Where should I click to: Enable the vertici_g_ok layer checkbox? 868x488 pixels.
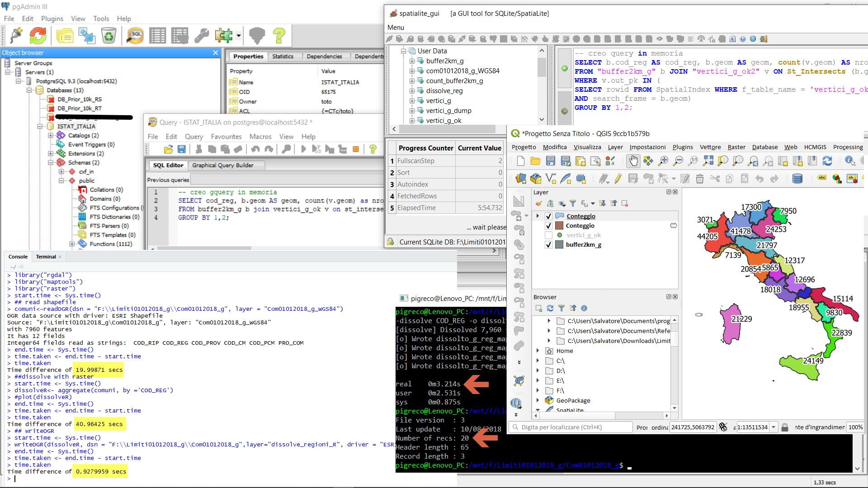pos(548,235)
